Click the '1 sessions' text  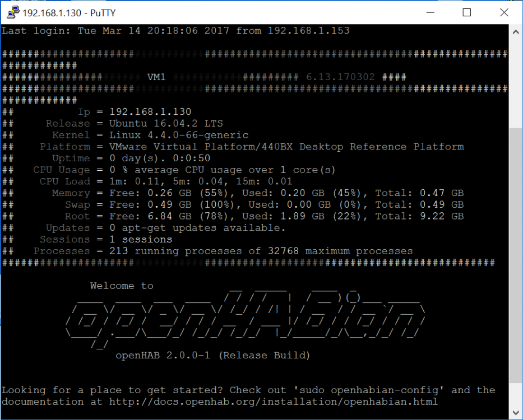coord(141,239)
